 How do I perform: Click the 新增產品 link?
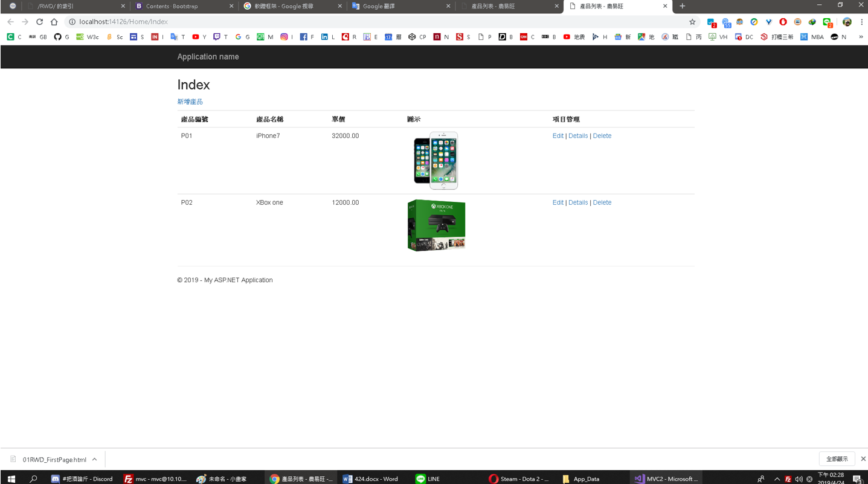(x=190, y=102)
